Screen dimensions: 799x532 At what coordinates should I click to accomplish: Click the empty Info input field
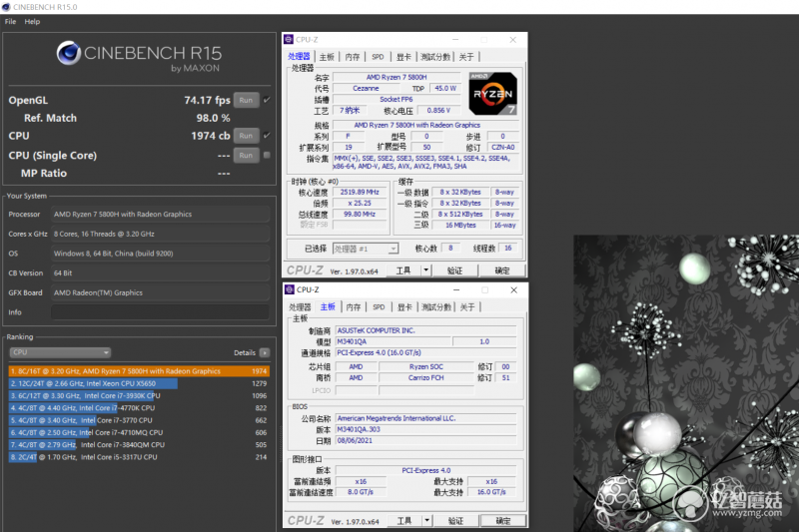(160, 312)
